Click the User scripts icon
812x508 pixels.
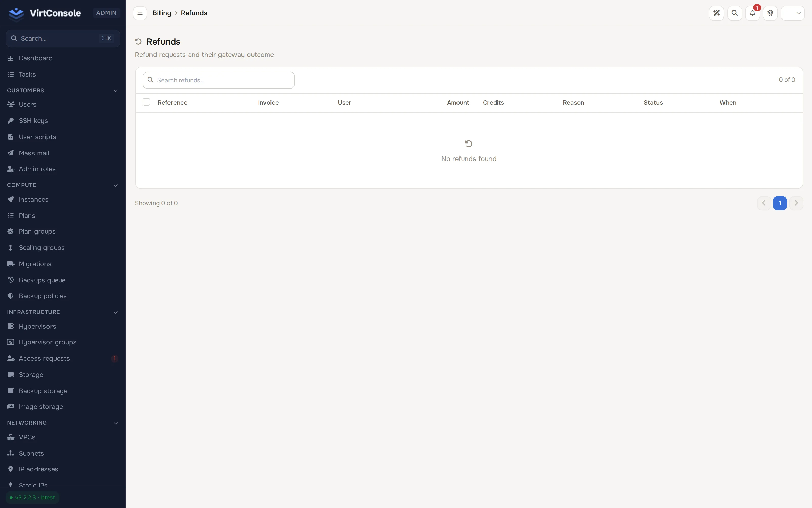pos(11,137)
